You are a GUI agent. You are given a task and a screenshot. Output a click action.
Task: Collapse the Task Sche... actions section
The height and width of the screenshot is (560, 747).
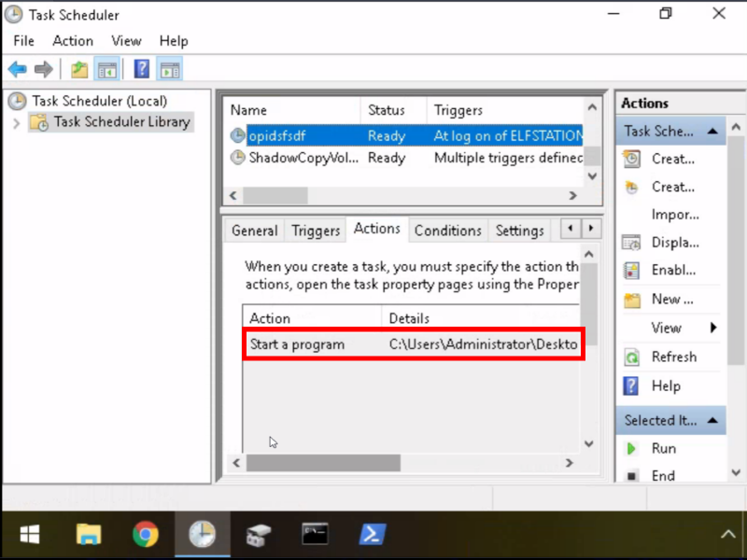(x=712, y=132)
